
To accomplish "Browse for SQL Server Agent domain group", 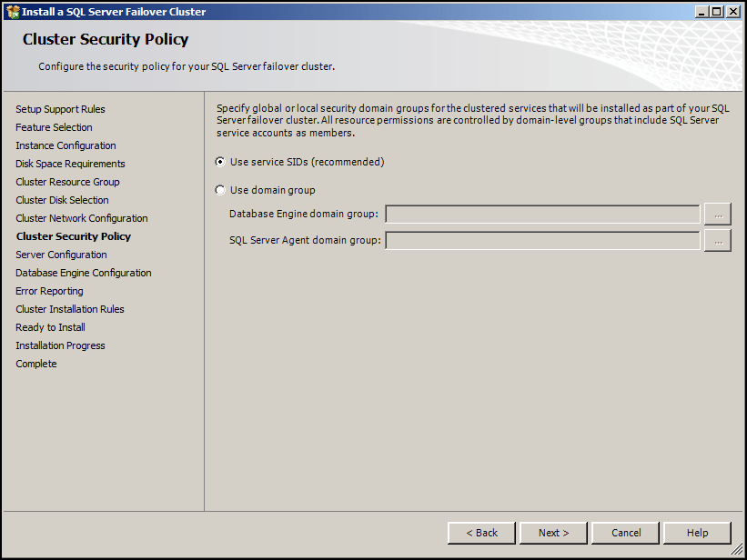I will [x=718, y=240].
